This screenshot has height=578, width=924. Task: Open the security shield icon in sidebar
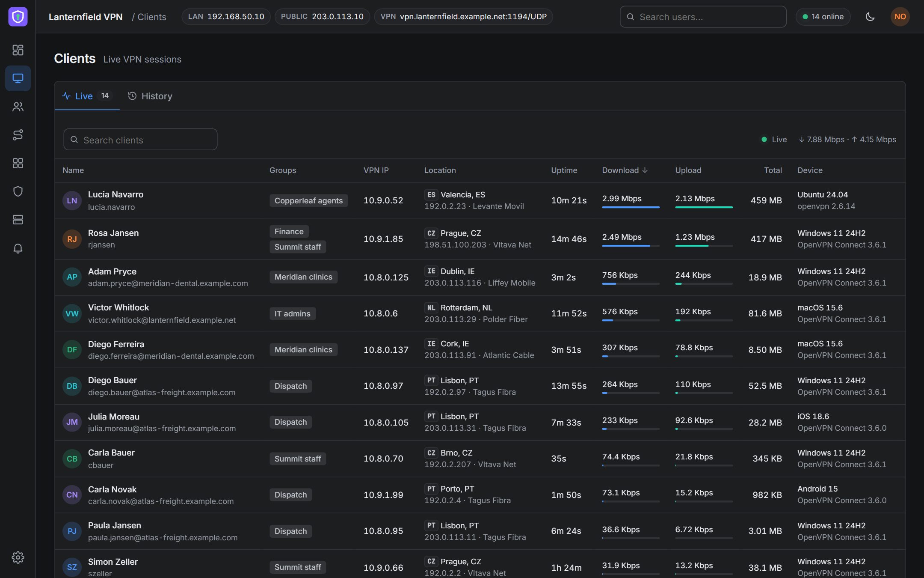(x=18, y=191)
